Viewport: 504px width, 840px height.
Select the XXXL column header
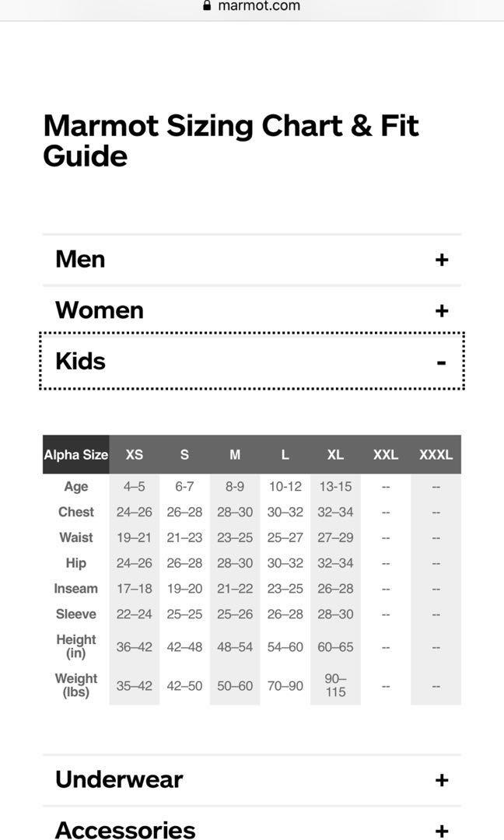pyautogui.click(x=436, y=454)
